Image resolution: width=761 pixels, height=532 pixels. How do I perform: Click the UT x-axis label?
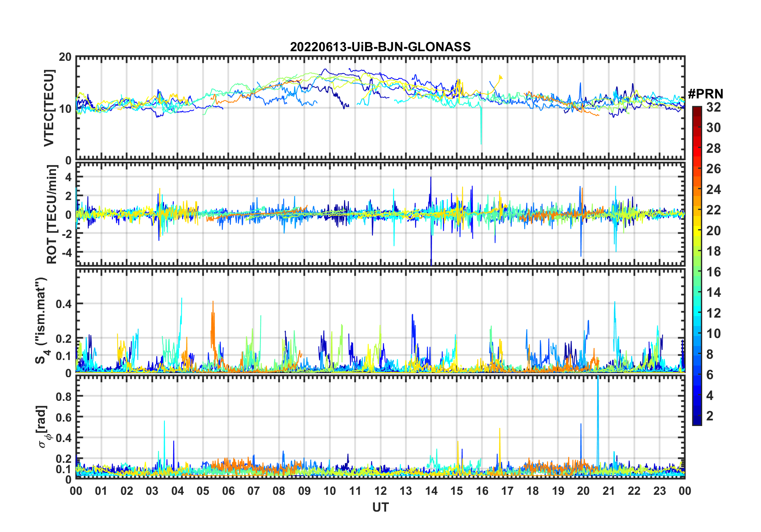tap(380, 508)
